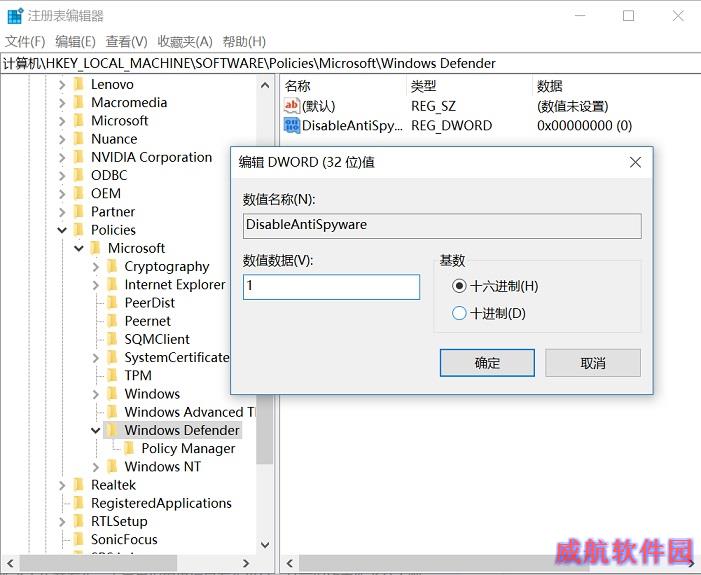Click the Cryptography folder icon
Image resolution: width=701 pixels, height=575 pixels.
[112, 266]
